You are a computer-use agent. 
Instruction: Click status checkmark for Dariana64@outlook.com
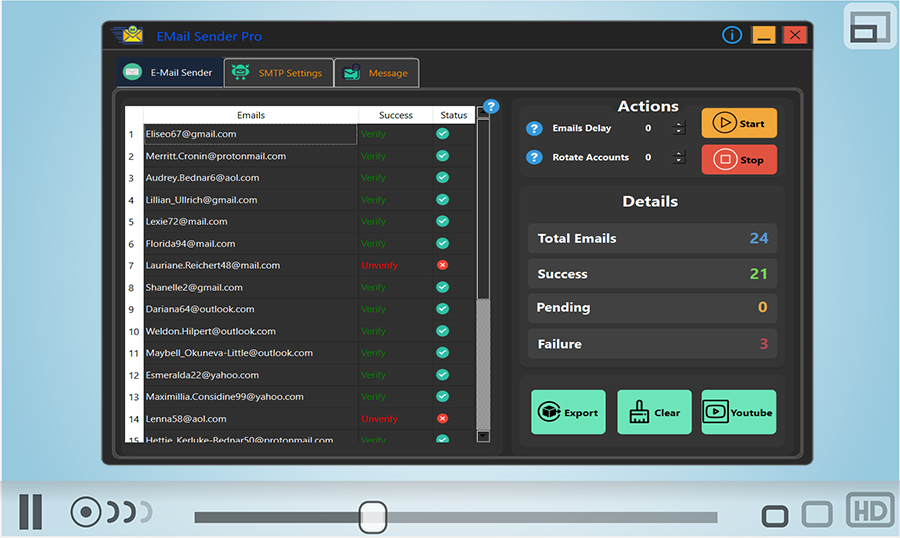tap(443, 308)
